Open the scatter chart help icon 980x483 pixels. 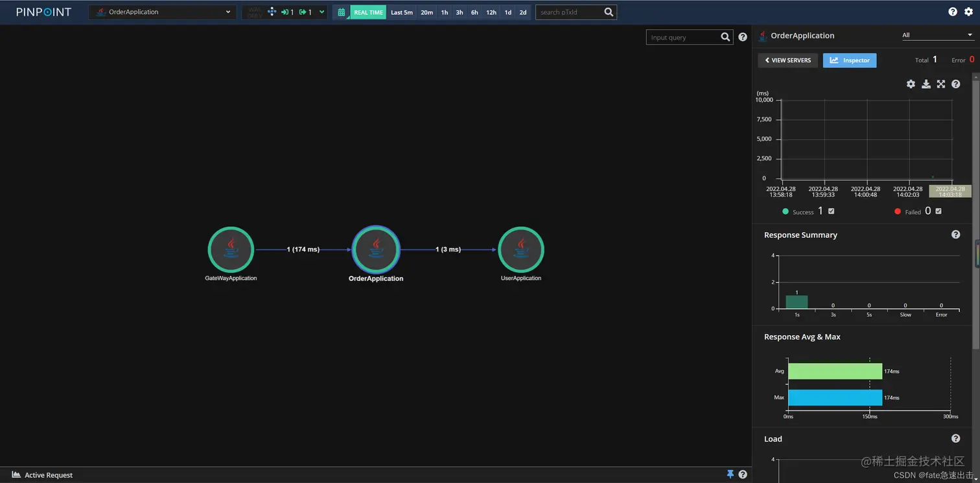[956, 84]
